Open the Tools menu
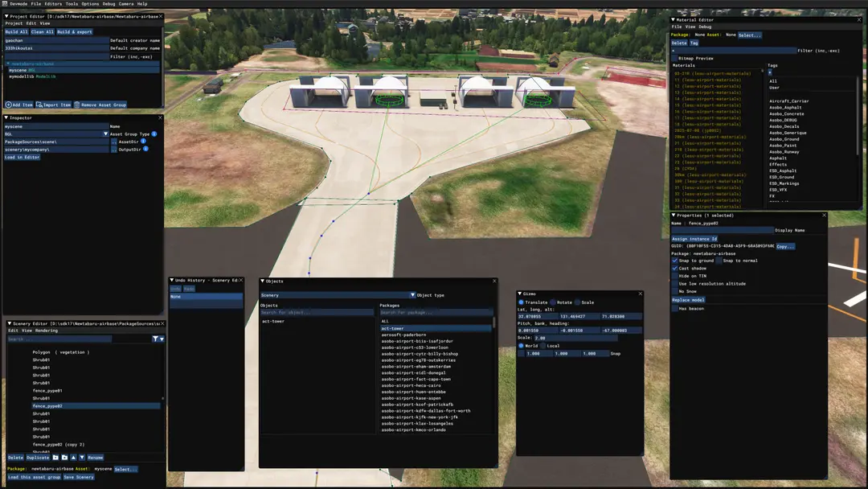This screenshot has height=489, width=868. pos(72,4)
